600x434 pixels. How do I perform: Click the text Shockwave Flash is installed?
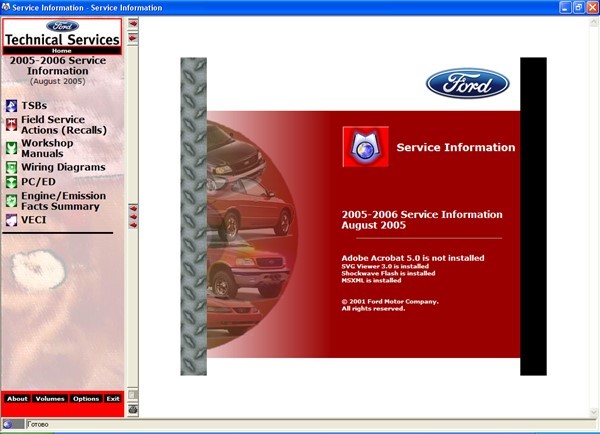388,273
